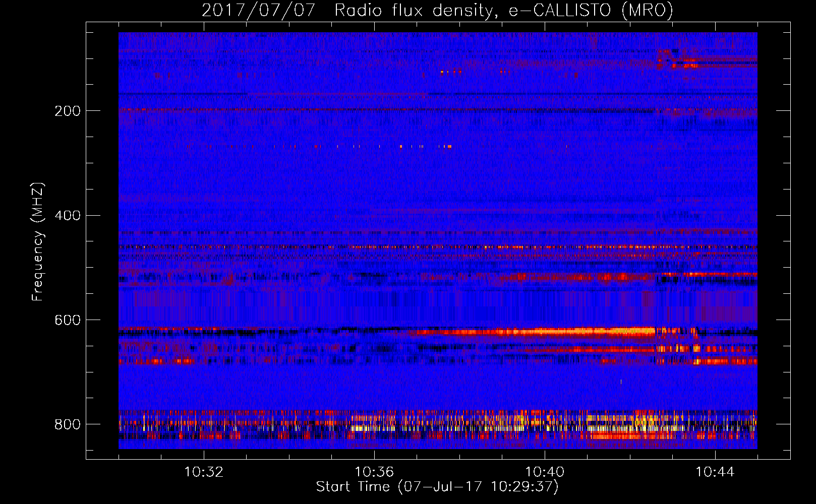Click the 10:40 time axis label
The height and width of the screenshot is (504, 816).
545,472
